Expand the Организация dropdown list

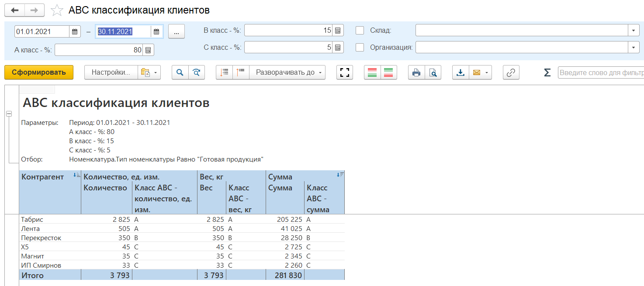(634, 47)
